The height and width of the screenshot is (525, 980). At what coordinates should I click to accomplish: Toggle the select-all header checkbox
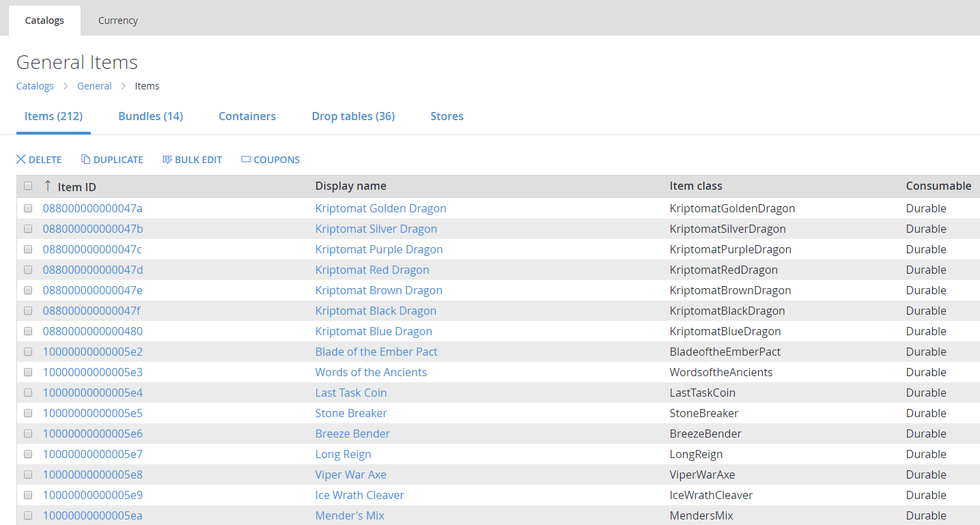[28, 186]
